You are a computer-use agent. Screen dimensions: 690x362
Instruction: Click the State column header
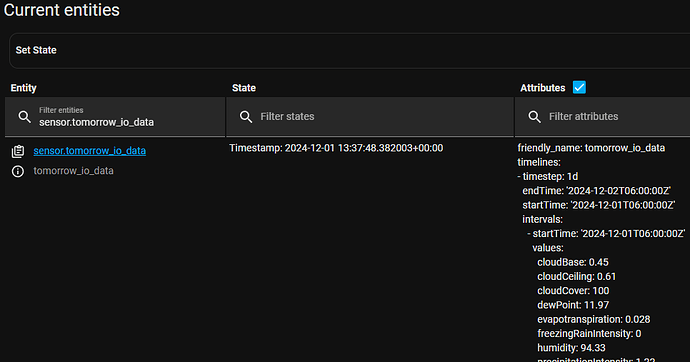point(244,88)
